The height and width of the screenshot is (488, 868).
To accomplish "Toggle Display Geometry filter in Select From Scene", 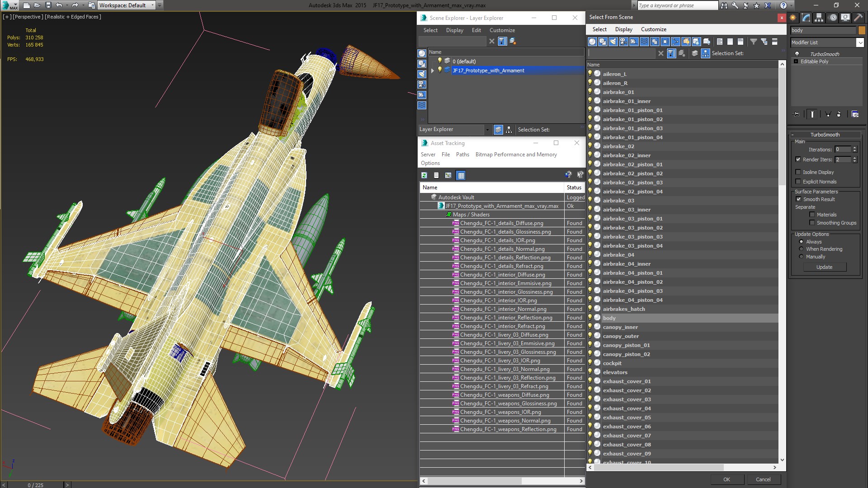I will [592, 42].
